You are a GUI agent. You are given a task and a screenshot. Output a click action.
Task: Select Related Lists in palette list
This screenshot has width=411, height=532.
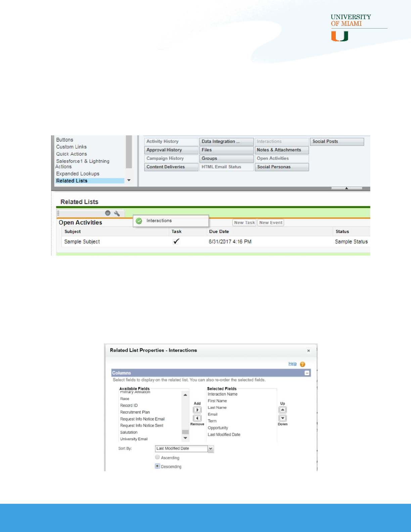[90, 181]
